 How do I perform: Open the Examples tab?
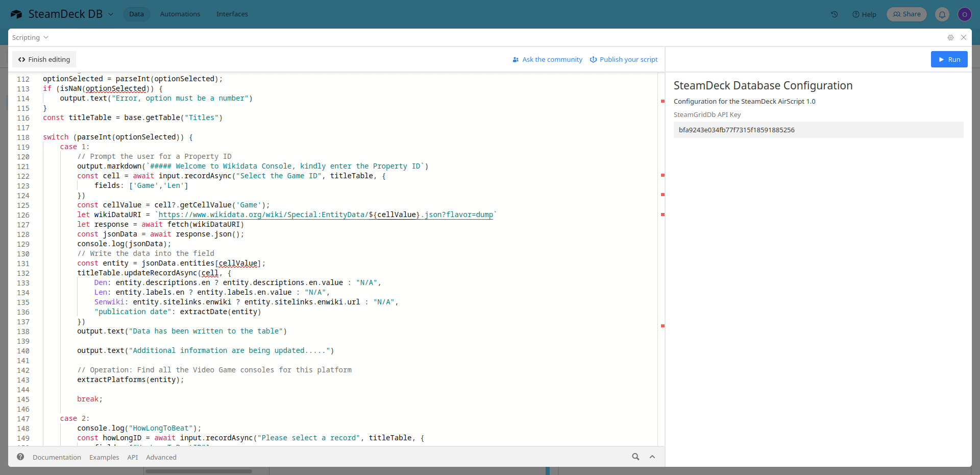[x=104, y=457]
